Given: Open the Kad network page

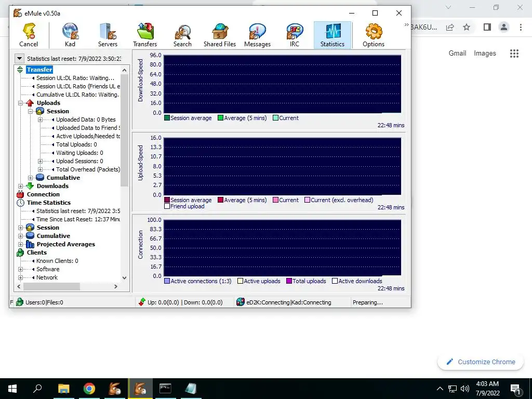Looking at the screenshot, I should [x=70, y=35].
